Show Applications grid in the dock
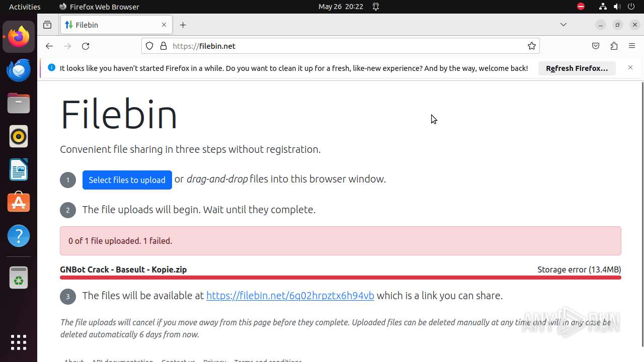Screen dimensions: 644x362 [x=19, y=342]
